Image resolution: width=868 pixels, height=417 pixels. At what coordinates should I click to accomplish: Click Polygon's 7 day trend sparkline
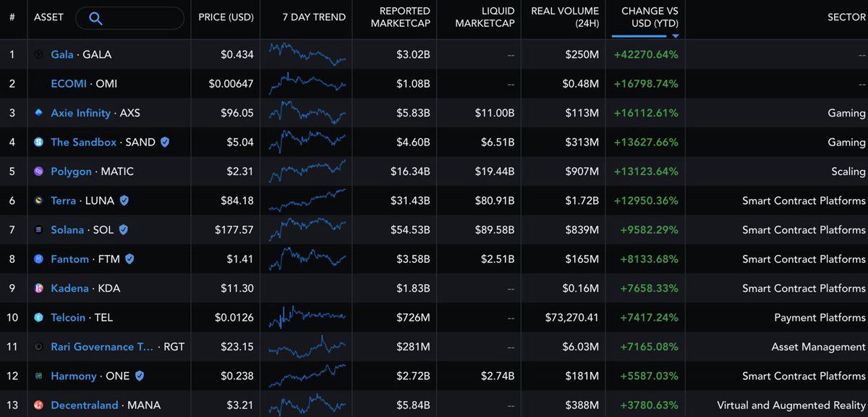pyautogui.click(x=307, y=172)
